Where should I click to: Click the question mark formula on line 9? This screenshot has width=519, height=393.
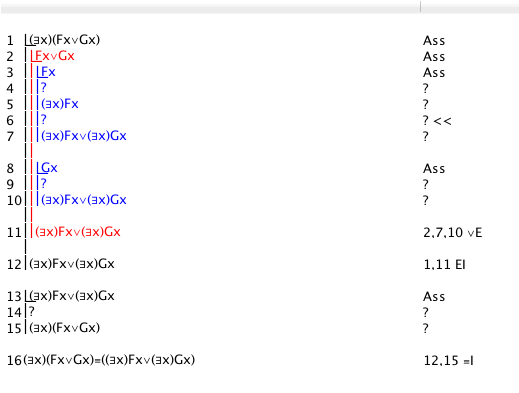(x=43, y=184)
